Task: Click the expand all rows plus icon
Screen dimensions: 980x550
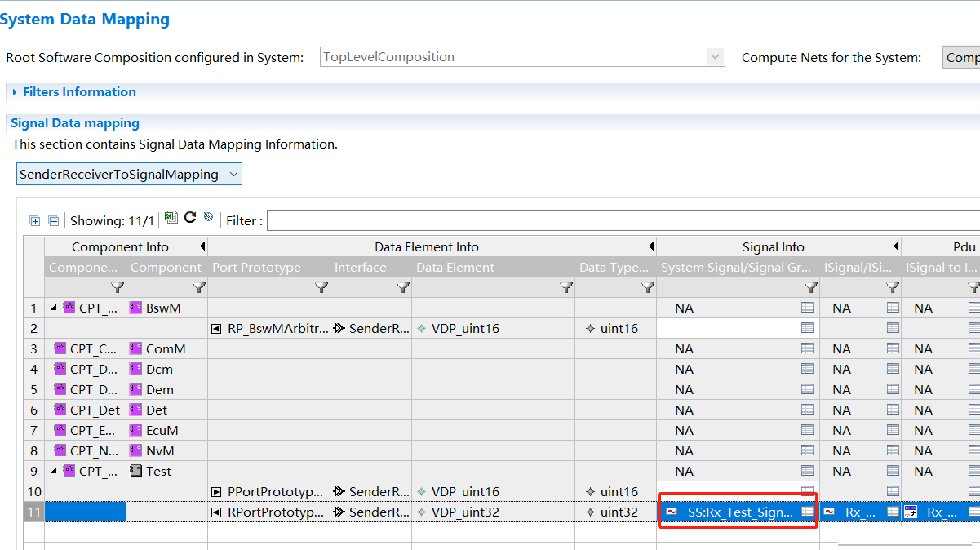Action: pyautogui.click(x=35, y=220)
